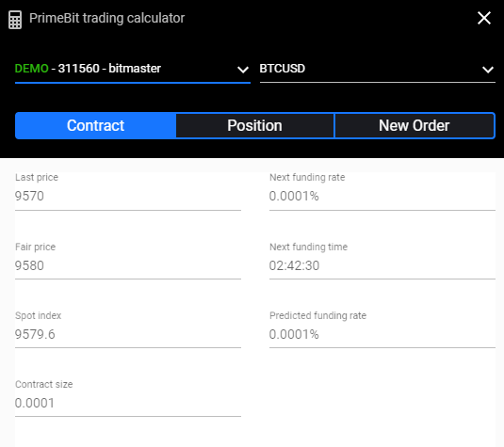Image resolution: width=504 pixels, height=447 pixels.
Task: Click the calculator icon beside the title
Action: click(x=15, y=20)
